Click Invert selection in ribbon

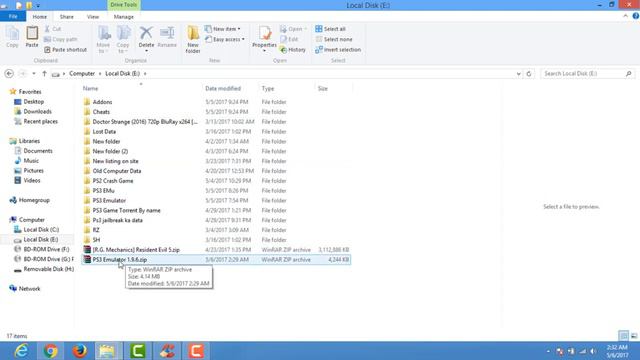[x=338, y=49]
